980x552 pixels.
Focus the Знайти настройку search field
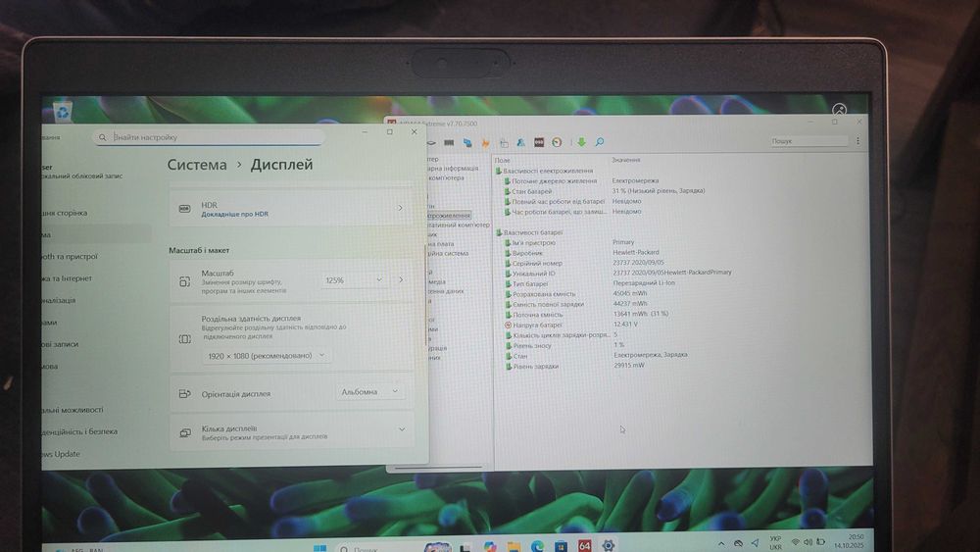click(x=209, y=137)
